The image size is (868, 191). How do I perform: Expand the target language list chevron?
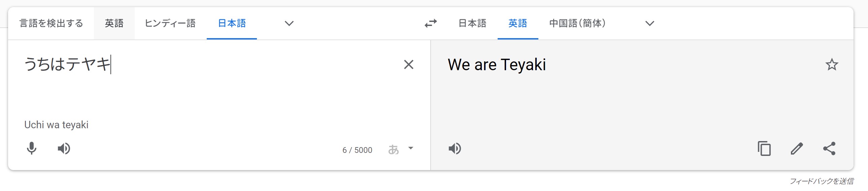(x=649, y=23)
